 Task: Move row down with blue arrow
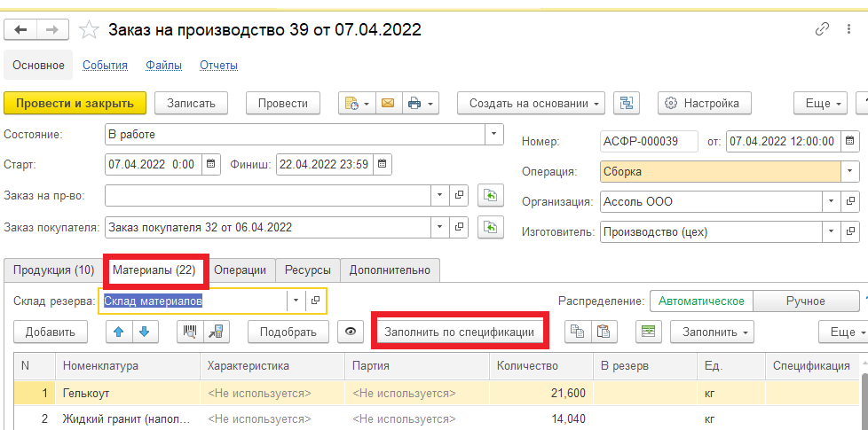[x=145, y=332]
